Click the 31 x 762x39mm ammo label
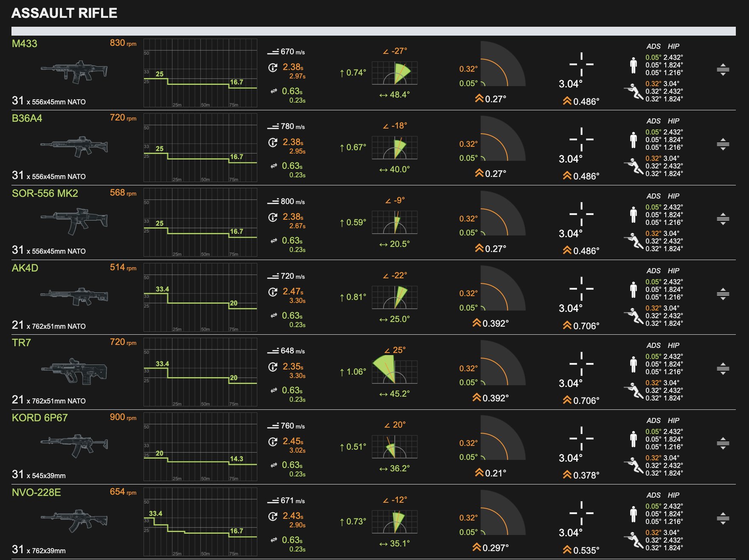749x560 pixels. click(39, 549)
